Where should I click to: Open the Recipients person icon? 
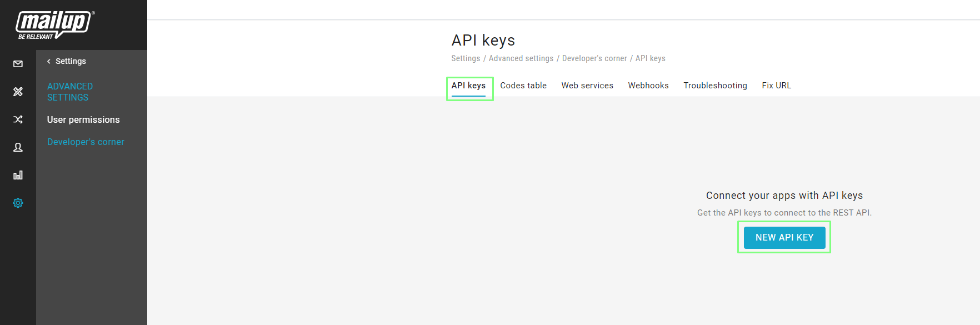pos(18,147)
